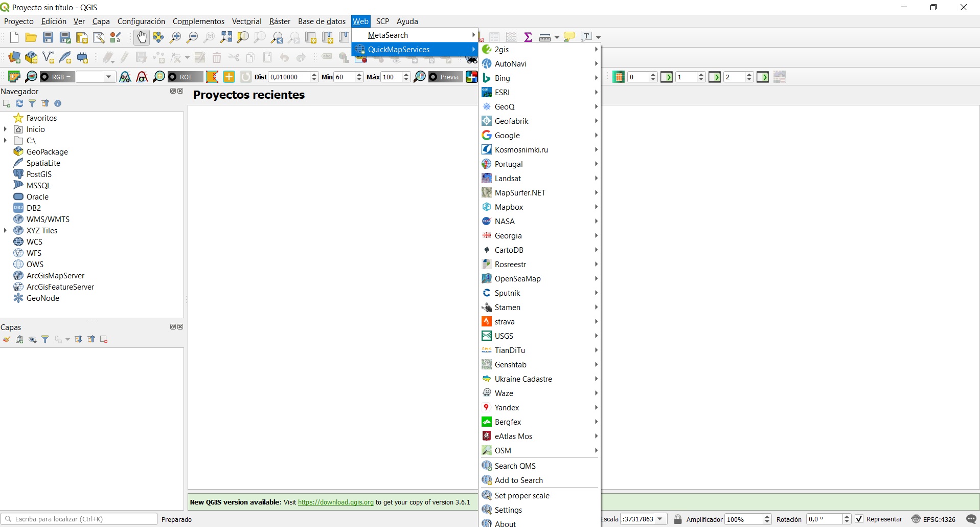Refresh the Navegador browser panel
980x527 pixels.
coord(19,103)
